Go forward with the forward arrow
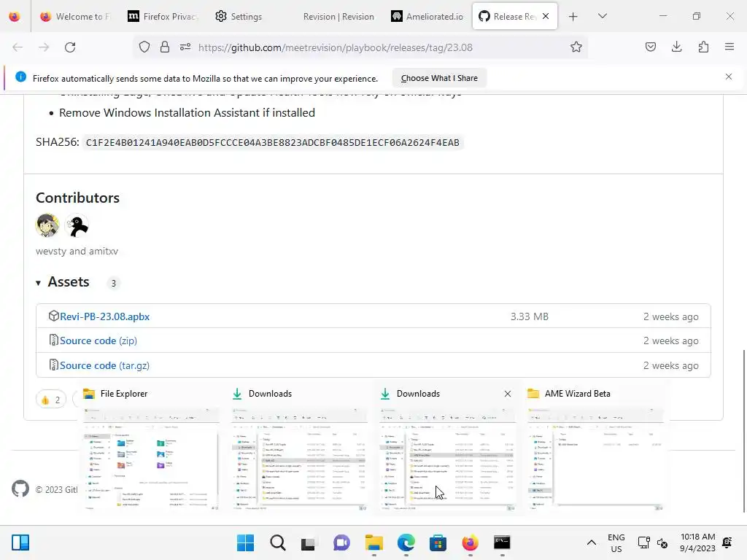Viewport: 747px width, 560px height. [44, 47]
